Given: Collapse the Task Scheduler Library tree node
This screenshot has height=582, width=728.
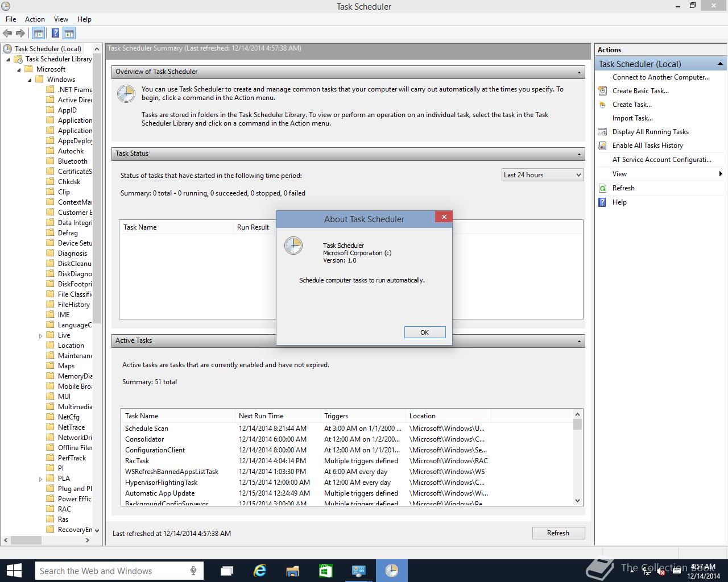Looking at the screenshot, I should pyautogui.click(x=9, y=59).
